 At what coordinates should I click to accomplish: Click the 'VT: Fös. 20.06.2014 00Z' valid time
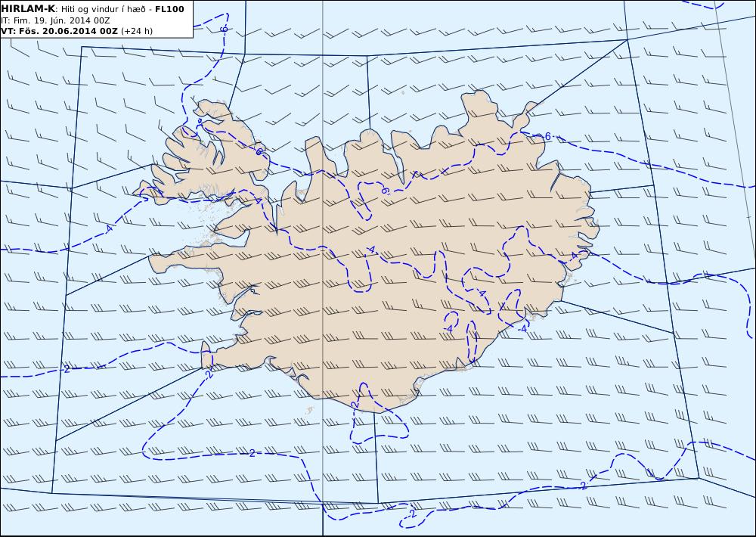(x=59, y=31)
